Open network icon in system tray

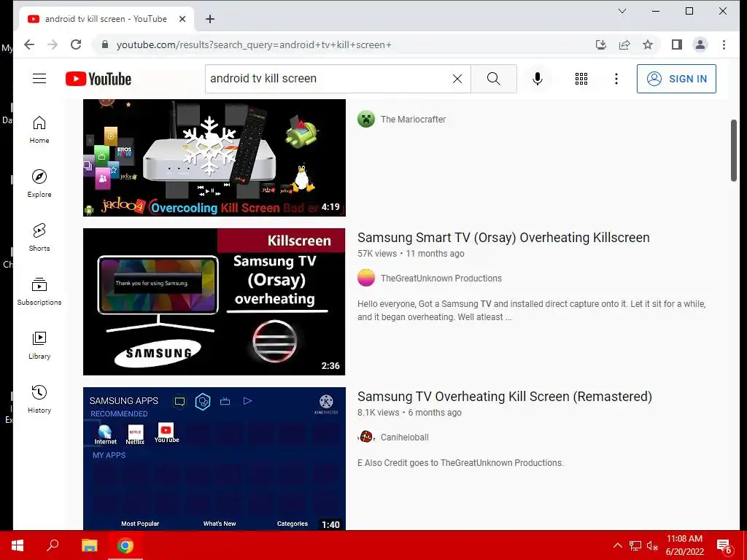[x=635, y=545]
